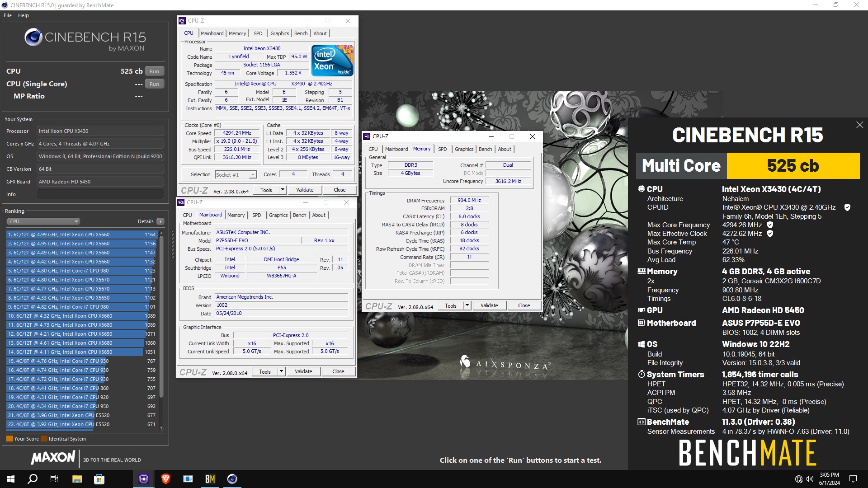Click CPU-Z icon in Memory window title
This screenshot has height=488, width=868.
367,136
